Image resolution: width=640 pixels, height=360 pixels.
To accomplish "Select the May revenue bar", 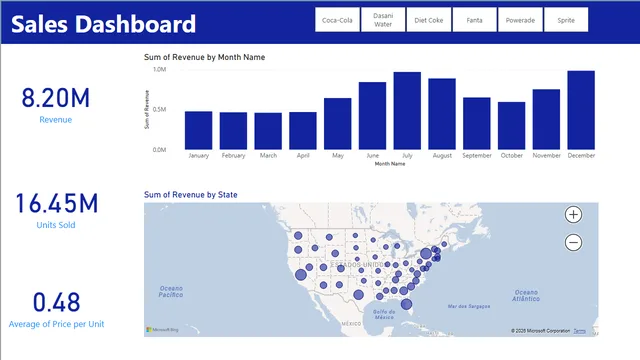I will point(338,124).
